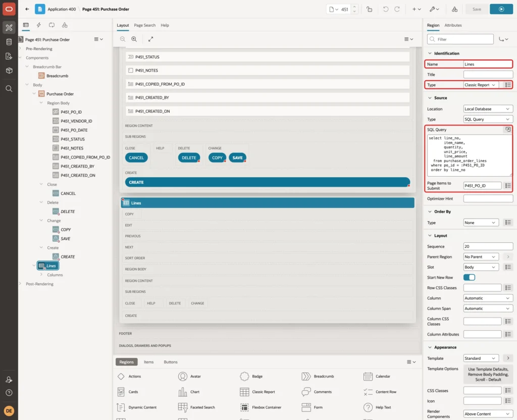Click the DELETE button in layout
517x420 pixels.
click(189, 158)
